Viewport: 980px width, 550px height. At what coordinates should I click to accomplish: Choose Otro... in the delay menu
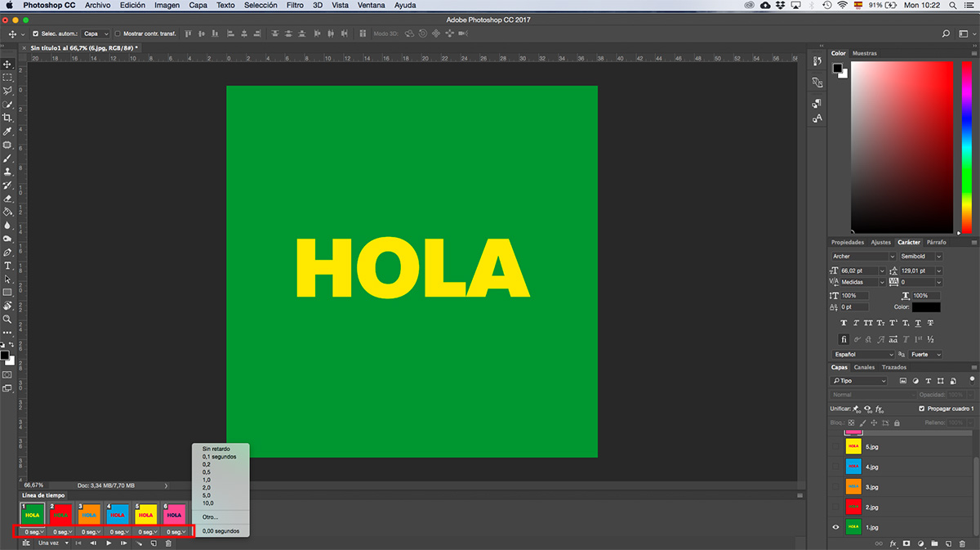click(x=211, y=516)
